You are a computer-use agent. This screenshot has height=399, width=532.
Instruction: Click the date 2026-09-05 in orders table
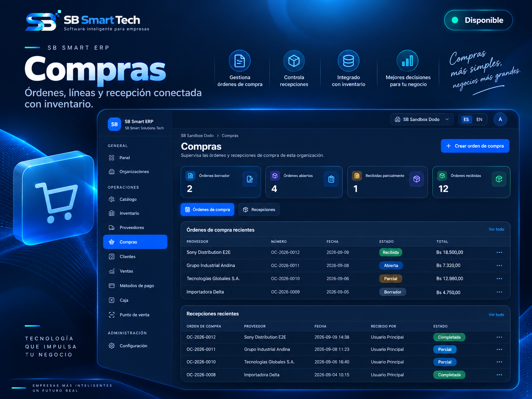(x=338, y=292)
